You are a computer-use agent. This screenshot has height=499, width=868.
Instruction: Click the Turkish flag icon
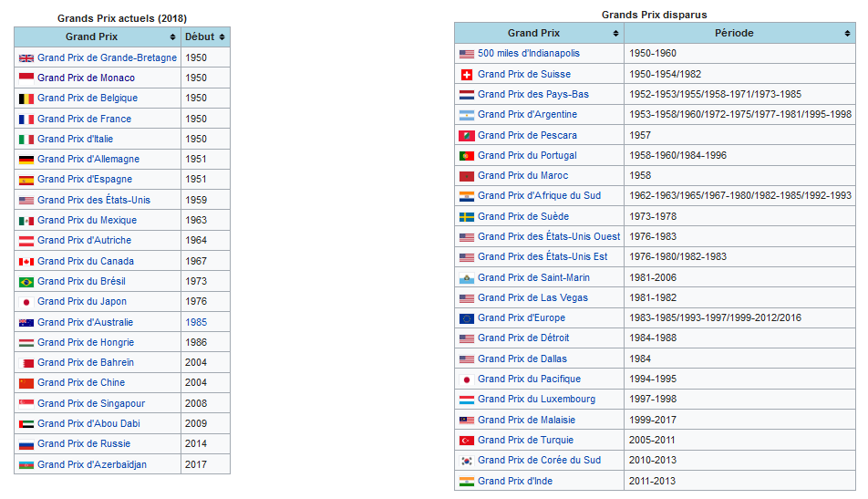[467, 441]
